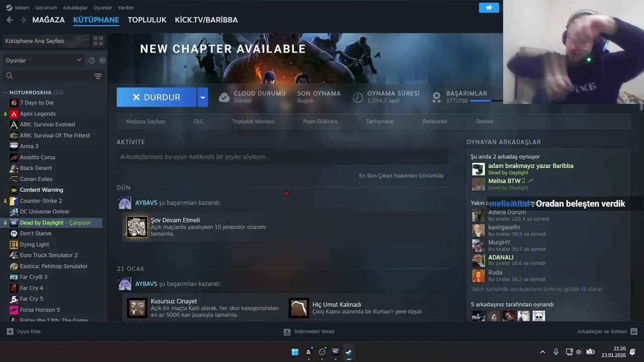Viewport: 644px width, 362px height.
Task: Click the achievements progress bar
Action: point(486,101)
